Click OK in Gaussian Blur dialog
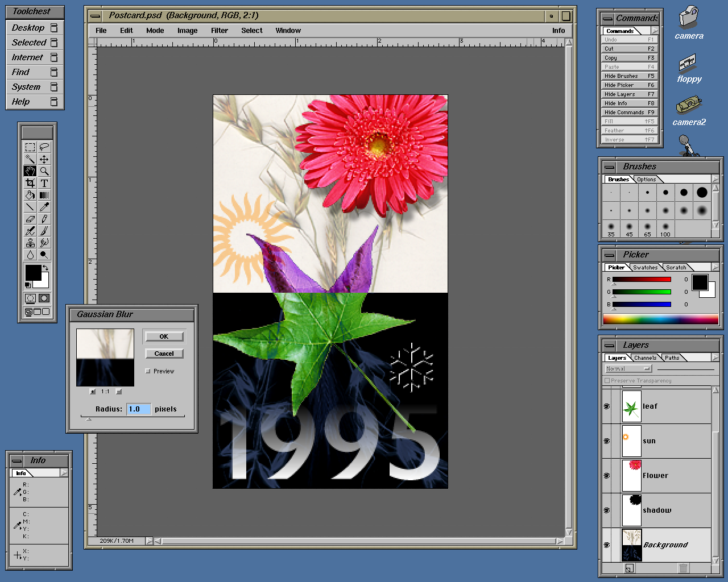 164,336
